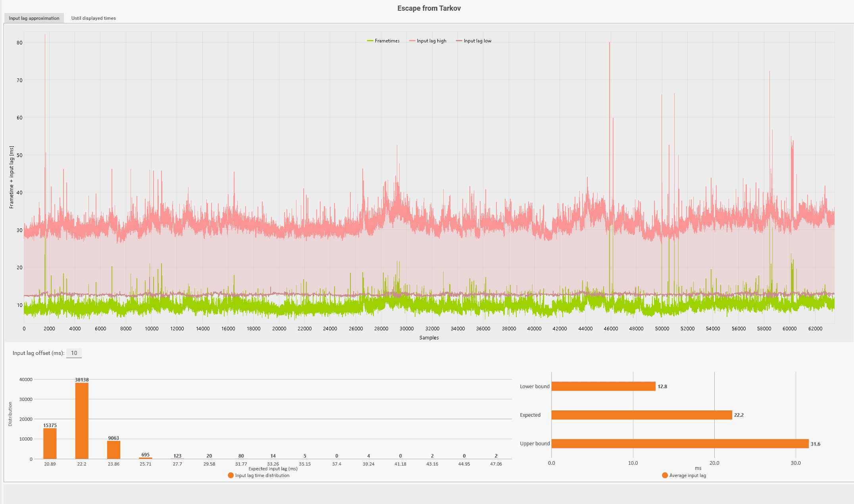854x504 pixels.
Task: Switch to the Until displayed times tab
Action: pyautogui.click(x=94, y=18)
